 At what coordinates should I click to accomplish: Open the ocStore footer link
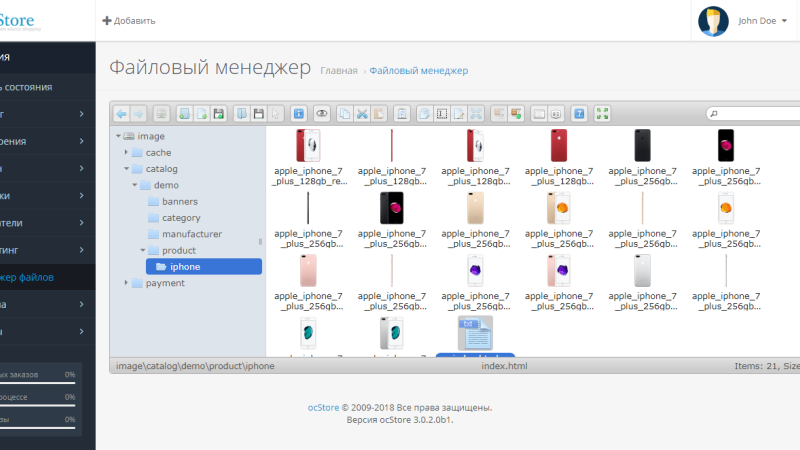tap(323, 408)
